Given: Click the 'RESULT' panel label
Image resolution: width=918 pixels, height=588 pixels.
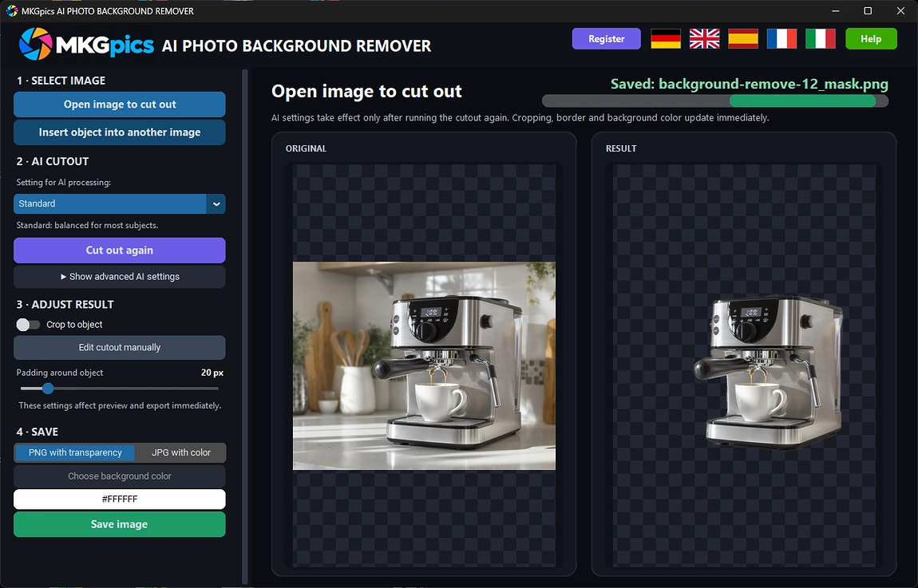Looking at the screenshot, I should pos(621,148).
